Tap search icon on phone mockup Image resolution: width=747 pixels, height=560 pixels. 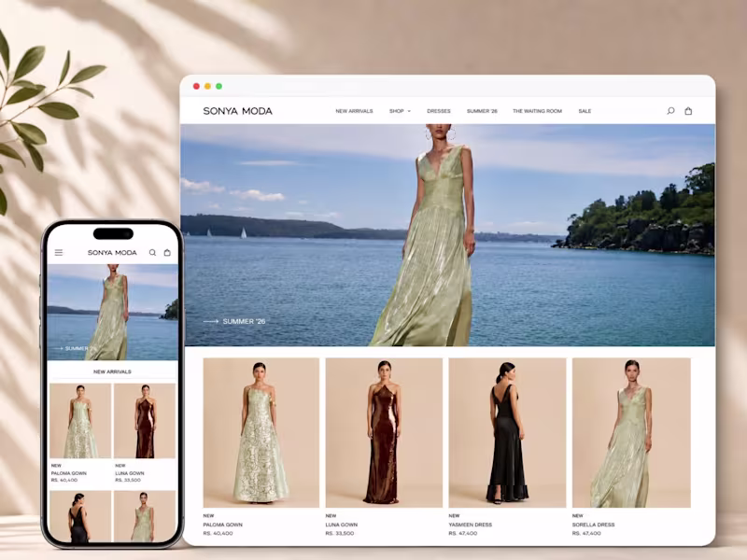coord(152,252)
